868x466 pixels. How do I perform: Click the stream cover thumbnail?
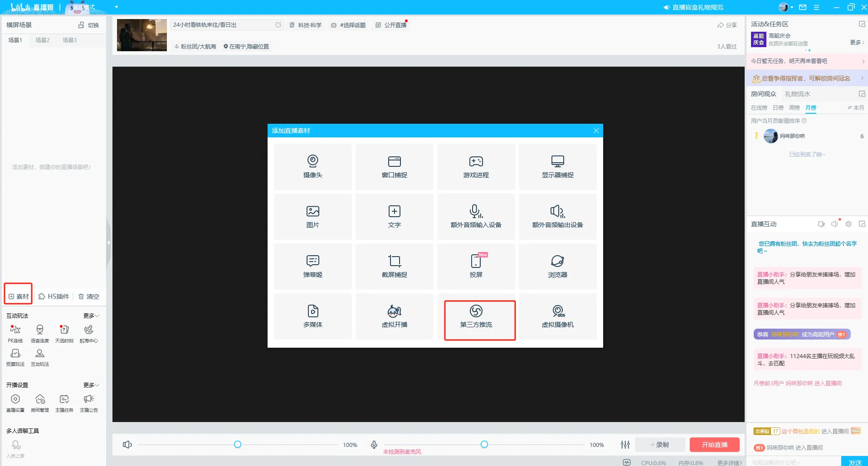pyautogui.click(x=142, y=35)
